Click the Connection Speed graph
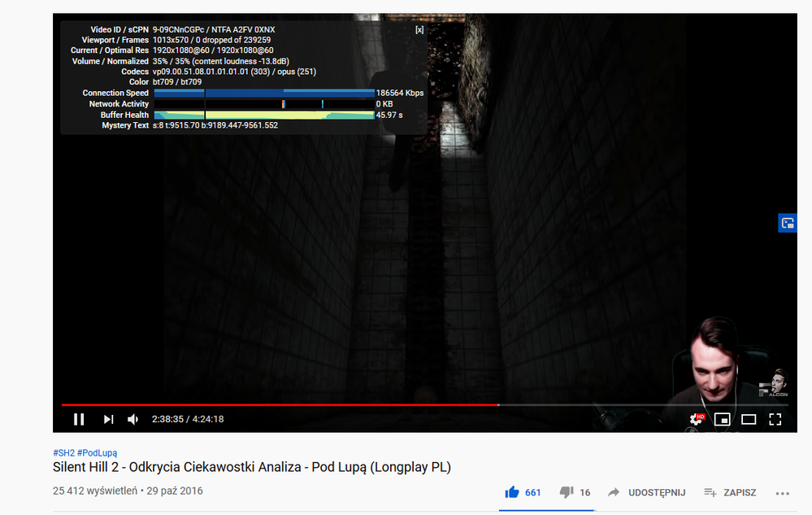812x515 pixels. pos(264,94)
